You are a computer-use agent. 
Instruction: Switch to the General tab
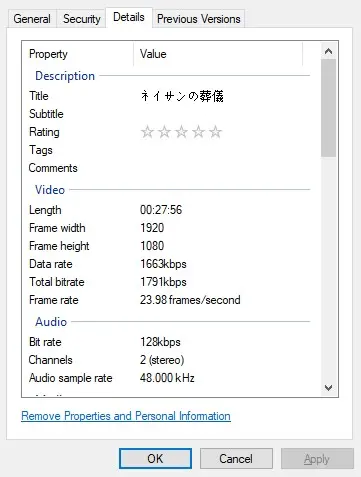pyautogui.click(x=32, y=19)
